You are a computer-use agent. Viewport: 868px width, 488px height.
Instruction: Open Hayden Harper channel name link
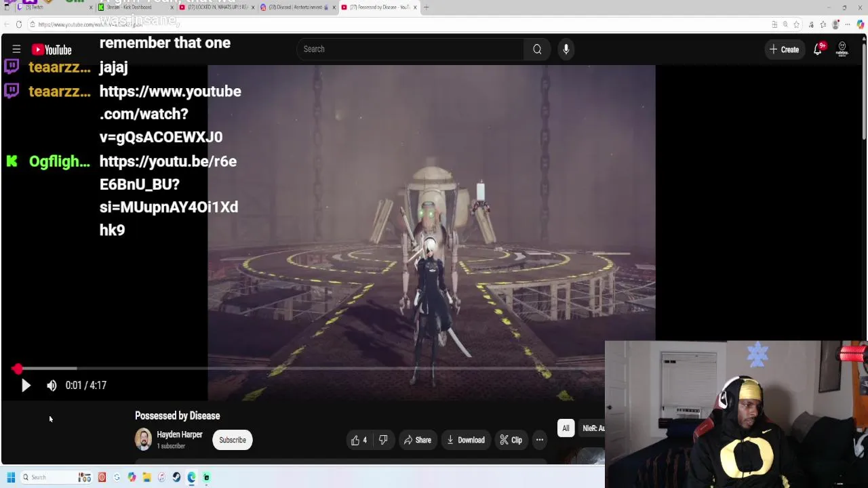[x=180, y=434]
